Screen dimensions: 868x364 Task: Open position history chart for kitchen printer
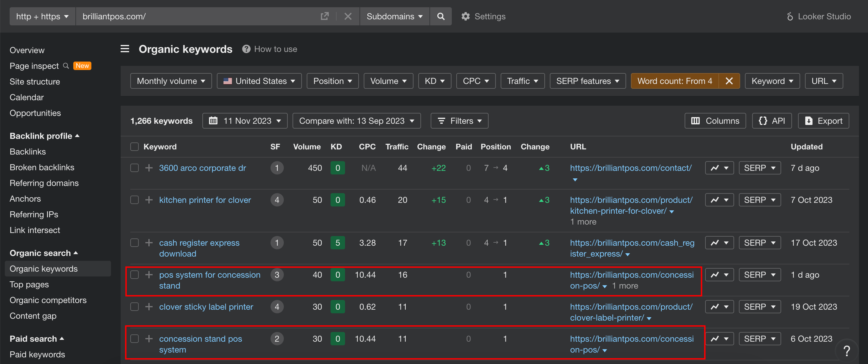(719, 200)
